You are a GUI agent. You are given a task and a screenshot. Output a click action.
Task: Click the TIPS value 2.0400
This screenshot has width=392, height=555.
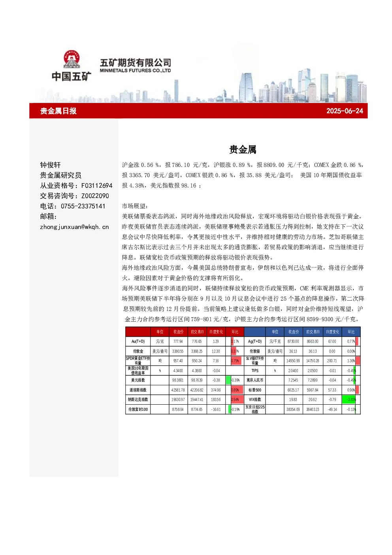pyautogui.click(x=293, y=371)
